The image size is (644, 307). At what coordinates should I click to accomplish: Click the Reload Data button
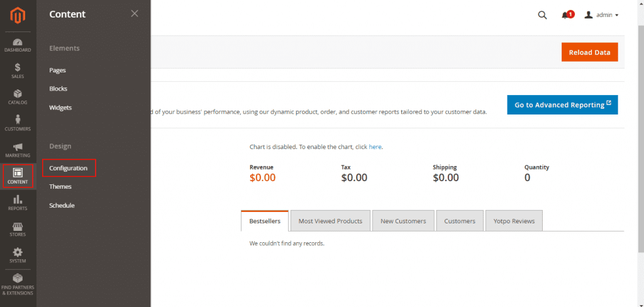tap(589, 52)
